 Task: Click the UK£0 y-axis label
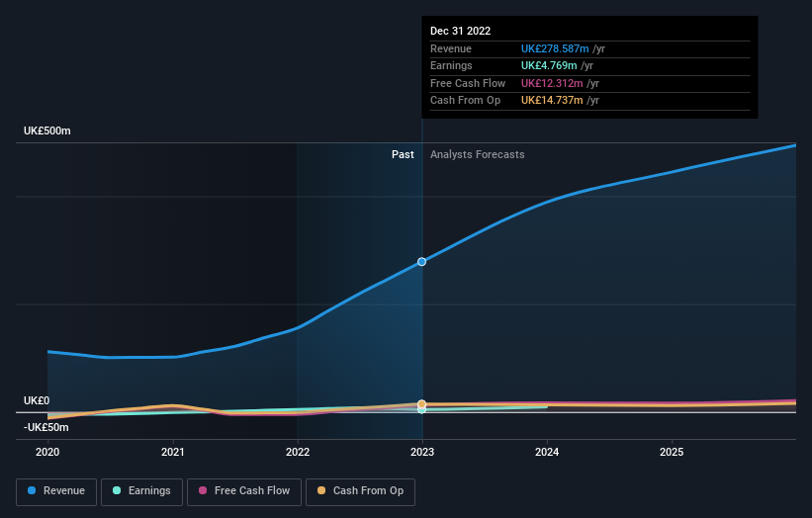pyautogui.click(x=37, y=400)
